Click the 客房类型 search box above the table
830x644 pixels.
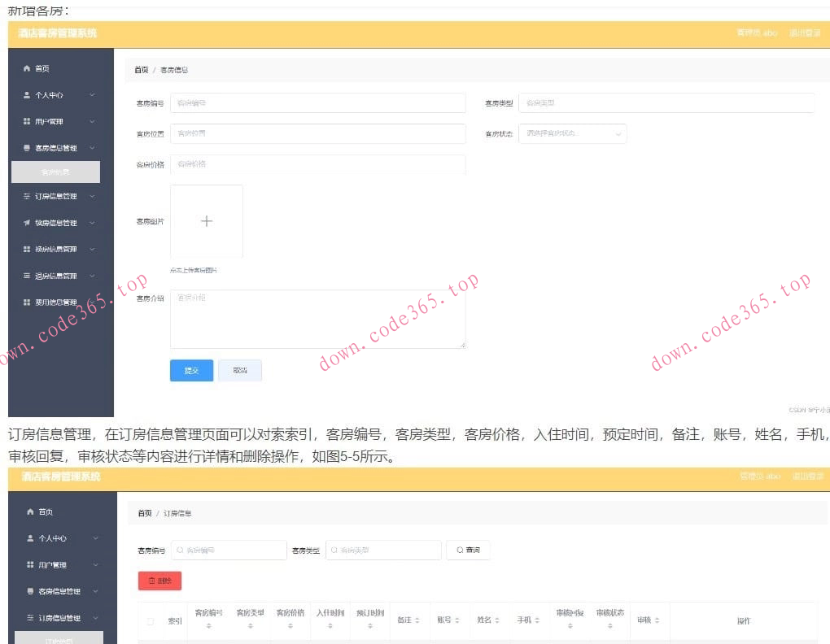point(383,550)
